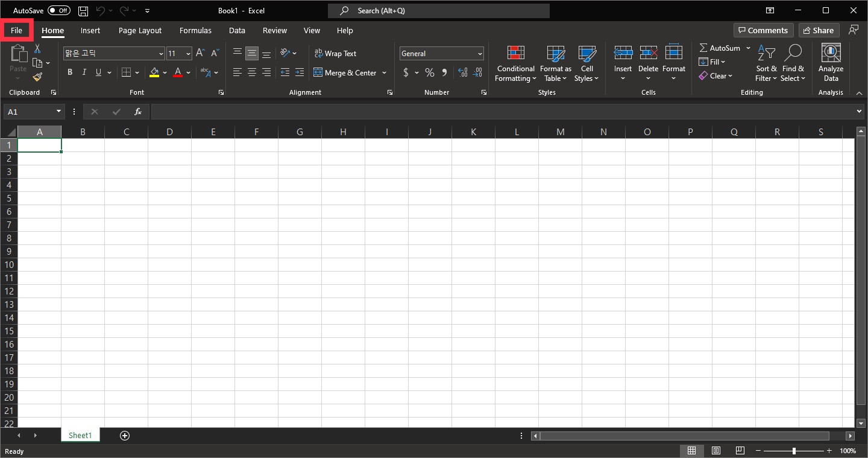Toggle AutoSave switch on
Viewport: 868px width, 458px height.
click(x=59, y=11)
